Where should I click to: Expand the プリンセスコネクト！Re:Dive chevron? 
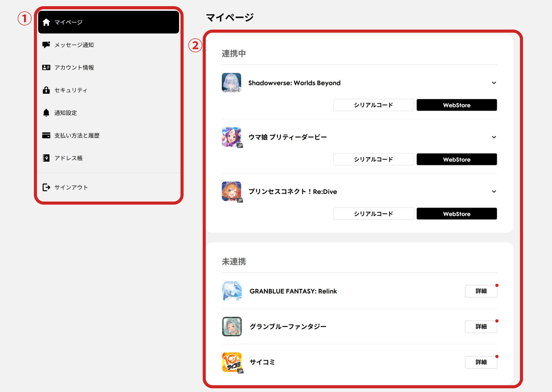[x=494, y=191]
